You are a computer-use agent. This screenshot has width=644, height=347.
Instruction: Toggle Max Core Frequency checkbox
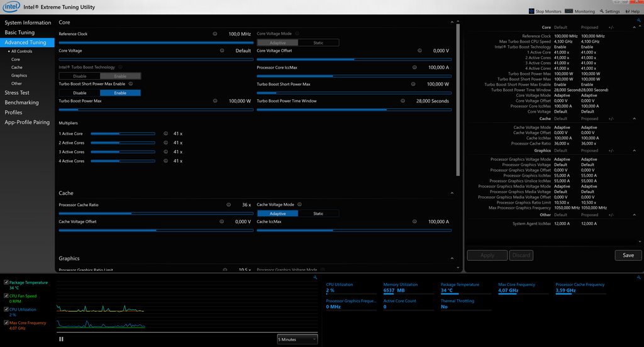[x=6, y=322]
